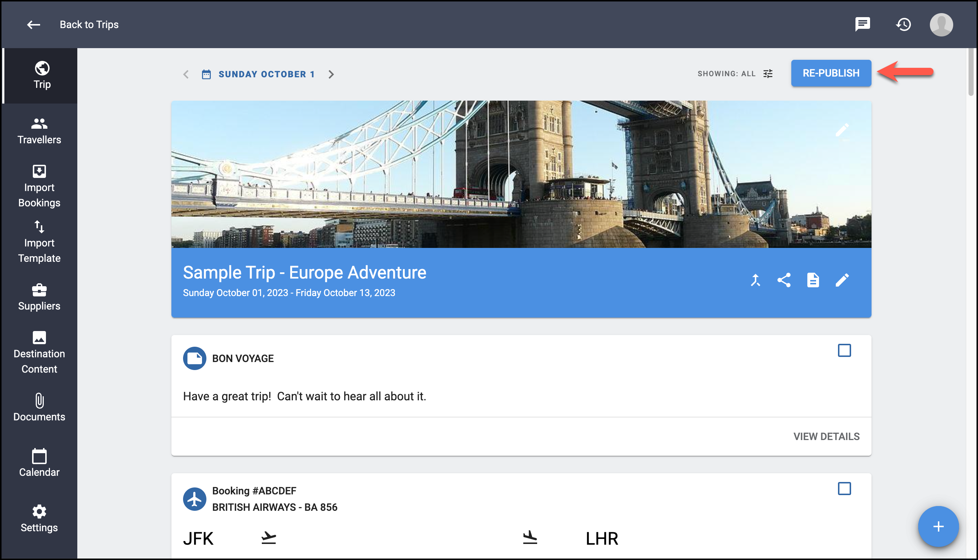Edit the cover photo pencil icon
The image size is (978, 560).
(x=842, y=130)
